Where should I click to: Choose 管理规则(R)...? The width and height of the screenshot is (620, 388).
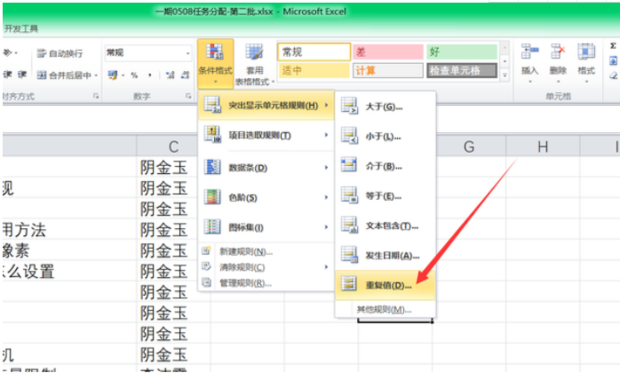point(266,283)
